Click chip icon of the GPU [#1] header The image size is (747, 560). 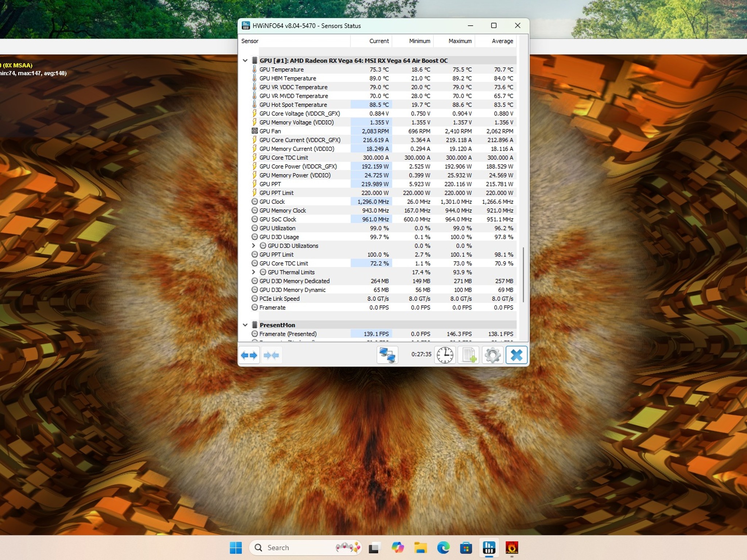pos(255,61)
